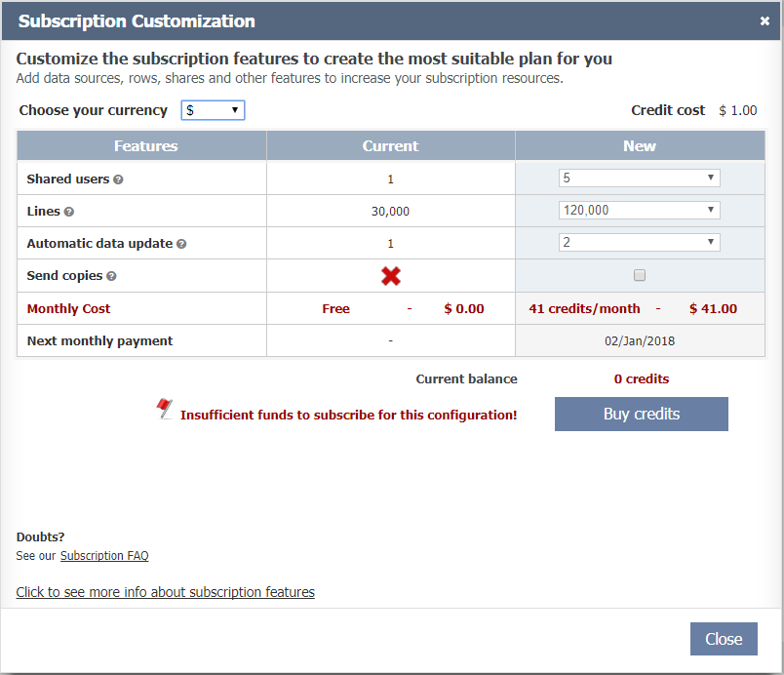The height and width of the screenshot is (675, 784).
Task: Click the New column header
Action: coord(640,146)
